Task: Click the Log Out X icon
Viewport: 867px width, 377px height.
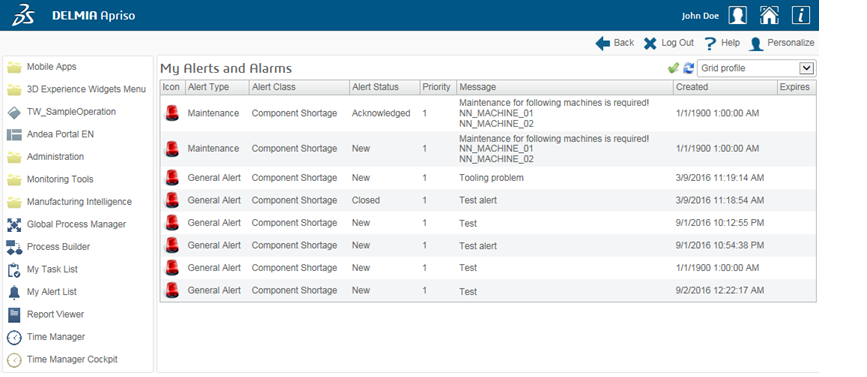Action: click(650, 44)
